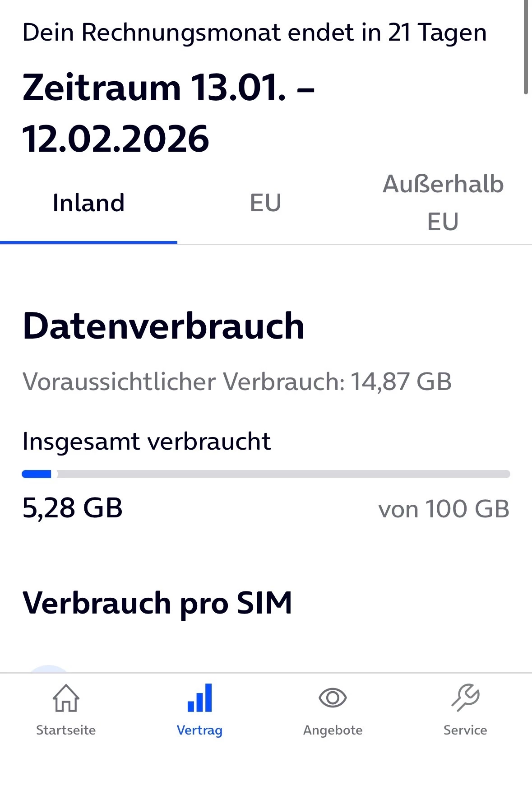Image resolution: width=532 pixels, height=786 pixels.
Task: Tap the partially visible SIM avatar circle
Action: (50, 669)
